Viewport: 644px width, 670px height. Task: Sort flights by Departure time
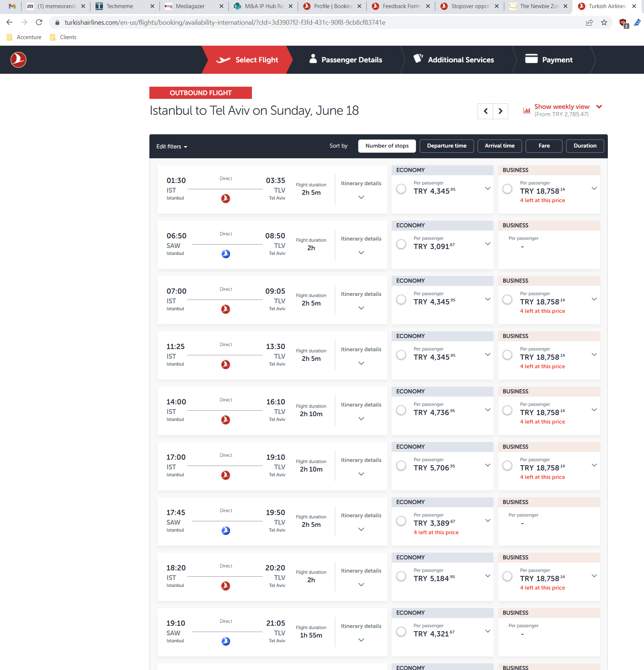pos(446,146)
